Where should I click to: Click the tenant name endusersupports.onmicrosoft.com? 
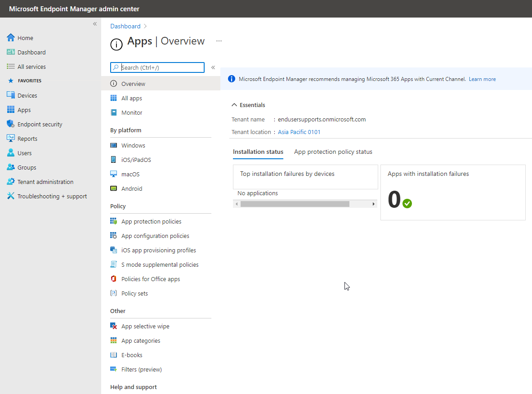322,120
